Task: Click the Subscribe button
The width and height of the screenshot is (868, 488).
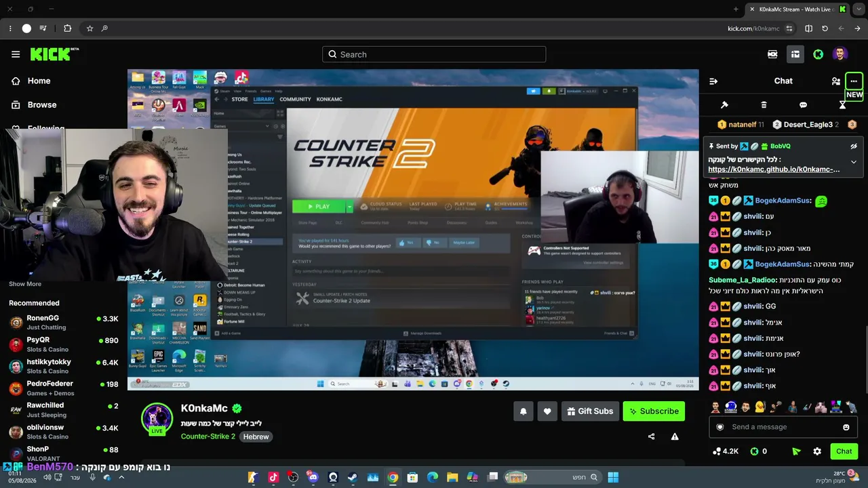Action: 654,411
